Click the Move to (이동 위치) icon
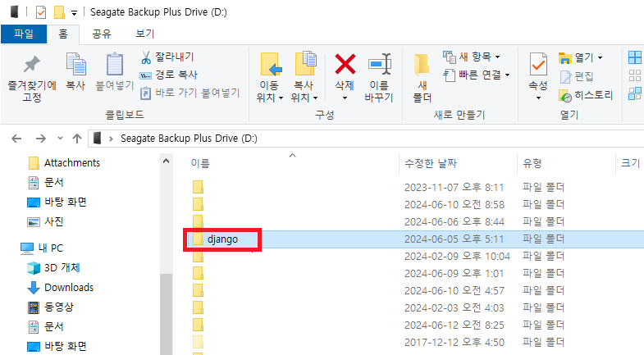644x355 pixels. point(270,65)
